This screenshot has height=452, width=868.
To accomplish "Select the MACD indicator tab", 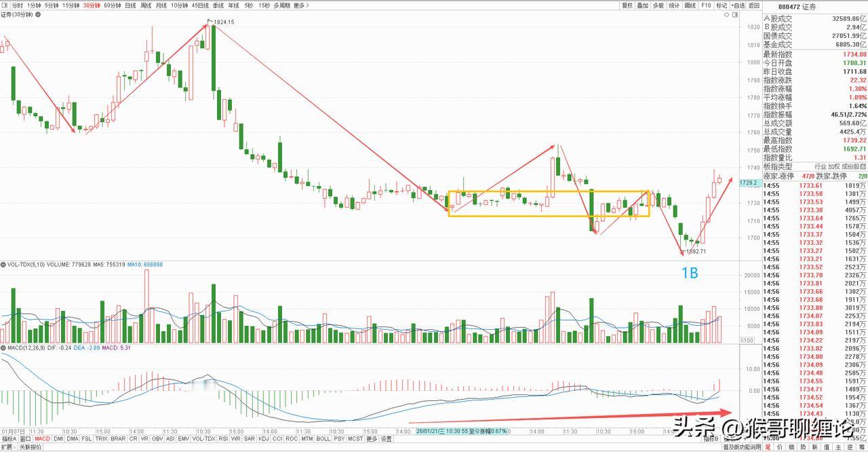I will [x=42, y=438].
